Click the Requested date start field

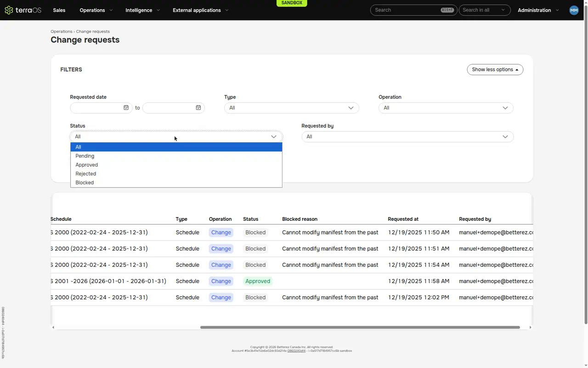click(101, 108)
